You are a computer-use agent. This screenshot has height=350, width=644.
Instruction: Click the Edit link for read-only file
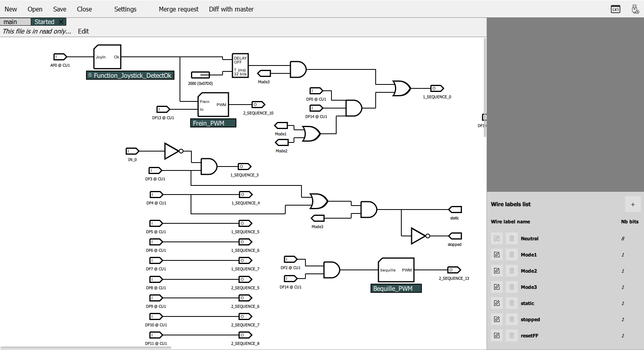click(x=83, y=31)
